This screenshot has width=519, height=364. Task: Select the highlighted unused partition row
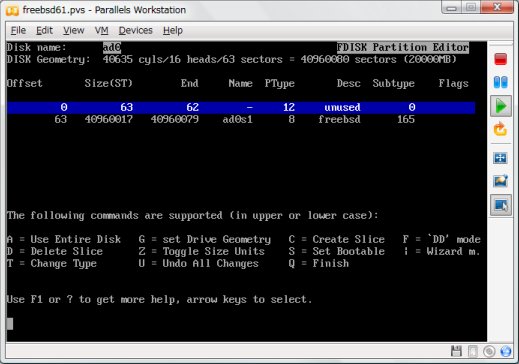coord(241,107)
